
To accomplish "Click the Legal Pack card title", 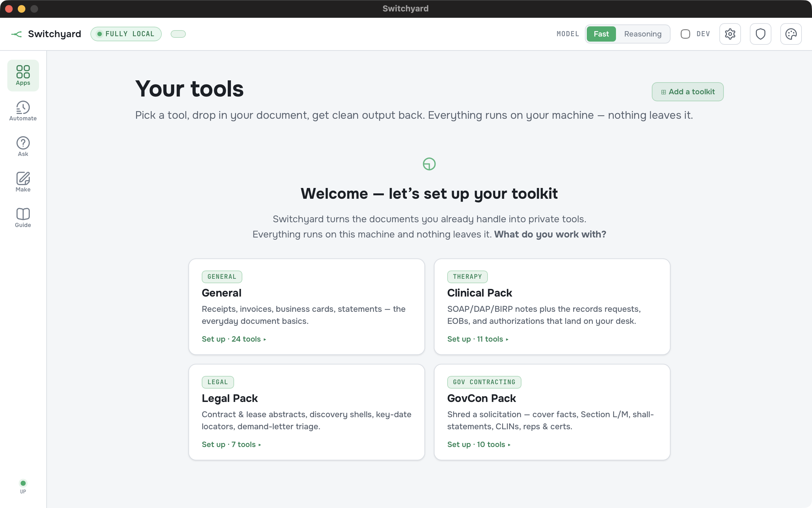I will point(230,398).
